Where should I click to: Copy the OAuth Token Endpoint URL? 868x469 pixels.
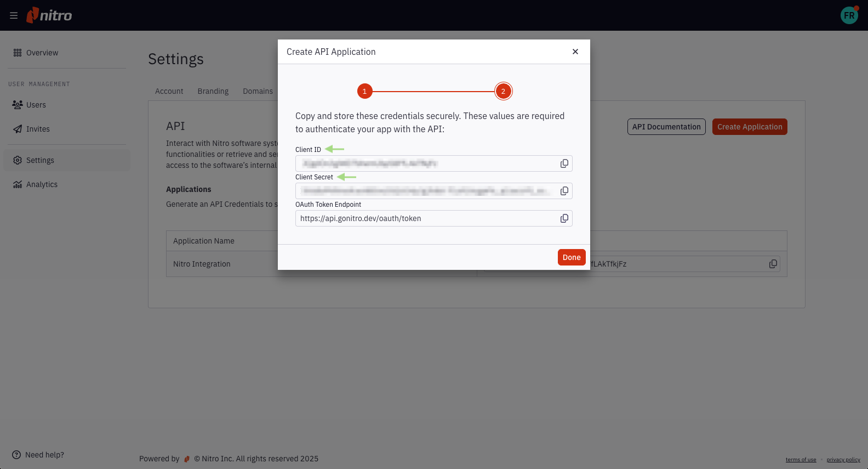pos(564,218)
